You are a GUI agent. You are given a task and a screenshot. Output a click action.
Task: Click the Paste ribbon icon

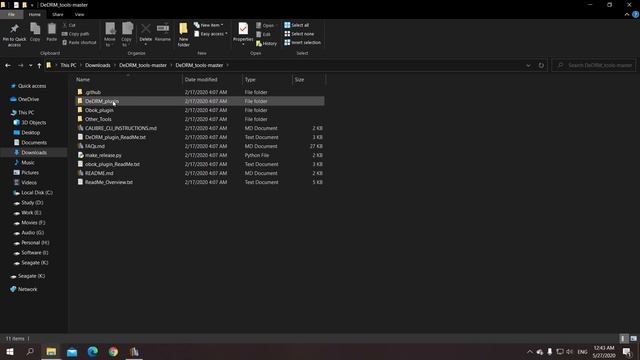pos(51,33)
